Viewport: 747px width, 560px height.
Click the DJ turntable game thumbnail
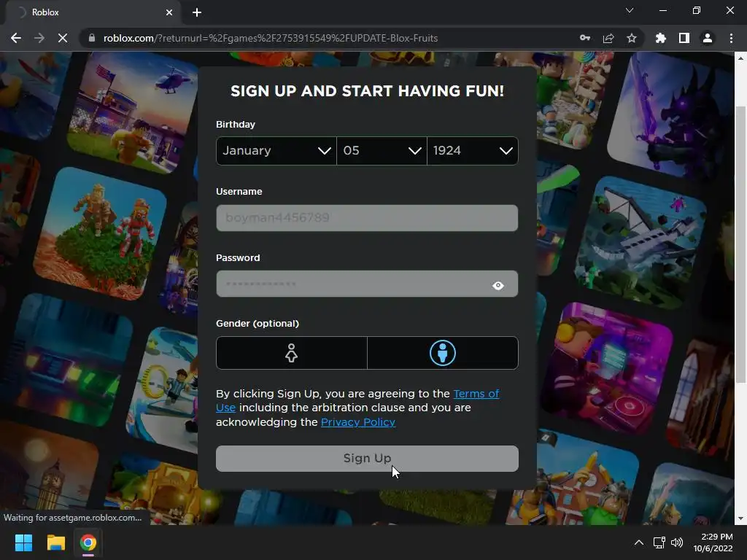click(x=609, y=367)
